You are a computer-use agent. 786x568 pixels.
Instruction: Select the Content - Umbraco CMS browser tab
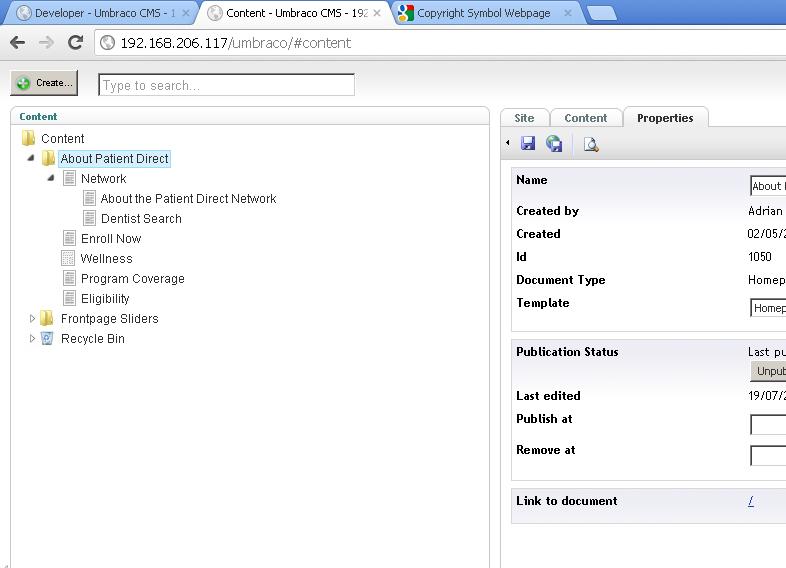[x=297, y=13]
